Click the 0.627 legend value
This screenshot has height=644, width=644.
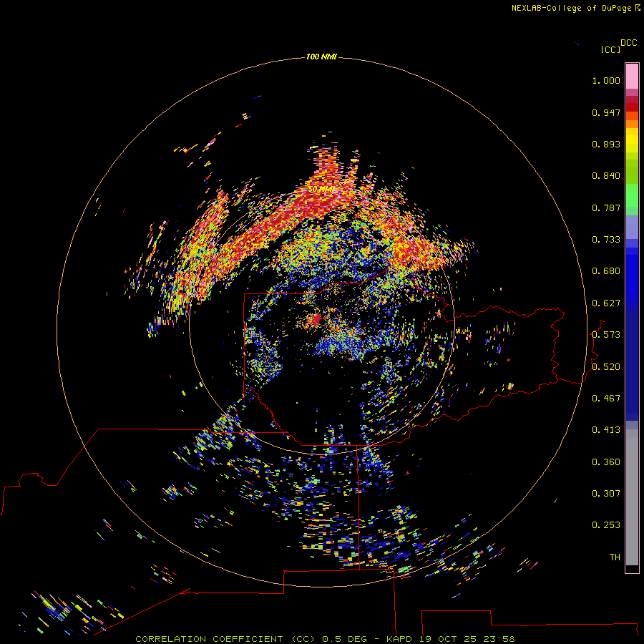coord(606,303)
